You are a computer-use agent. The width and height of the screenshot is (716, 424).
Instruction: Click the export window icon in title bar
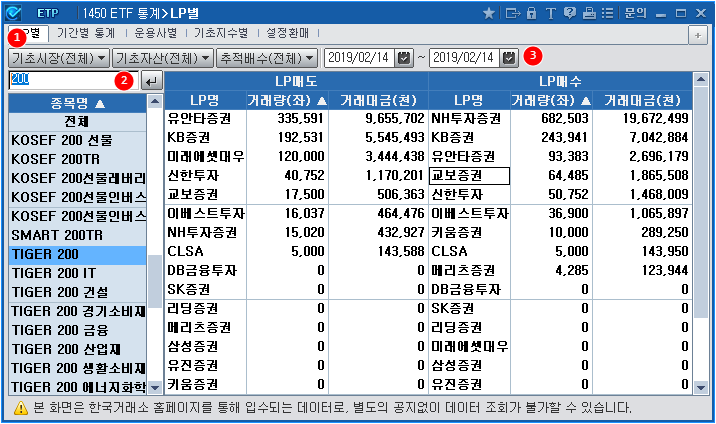512,13
